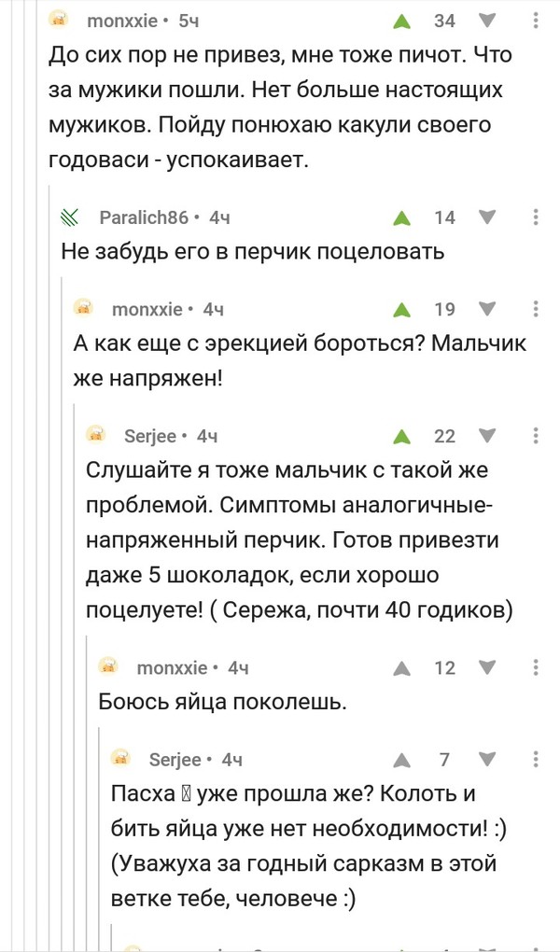Viewport: 560px width, 952px height.
Task: Upvote Paralich86's comment
Action: click(x=401, y=217)
